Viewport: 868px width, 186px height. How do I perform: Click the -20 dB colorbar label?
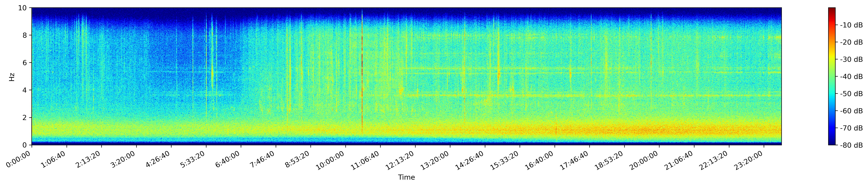pos(851,42)
